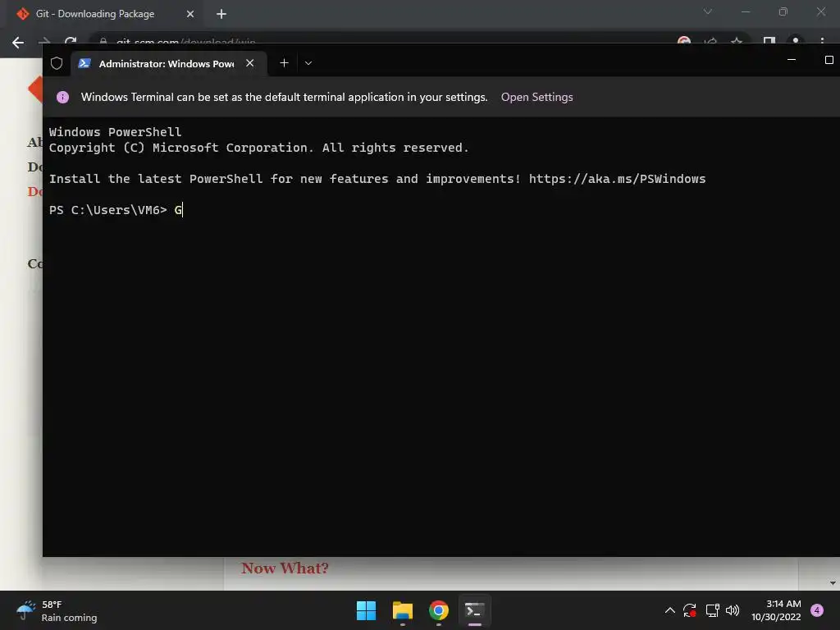Open the weather widget showing 58°F
Viewport: 840px width, 630px height.
click(x=56, y=610)
